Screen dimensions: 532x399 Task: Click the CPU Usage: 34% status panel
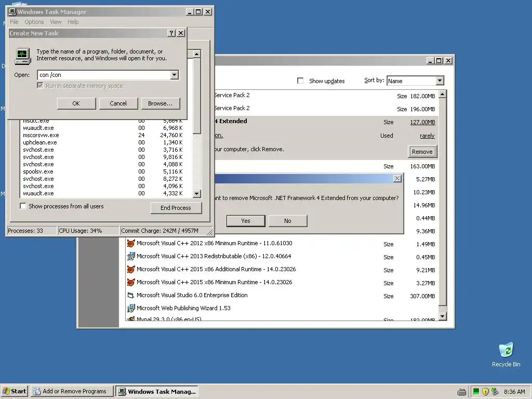88,231
